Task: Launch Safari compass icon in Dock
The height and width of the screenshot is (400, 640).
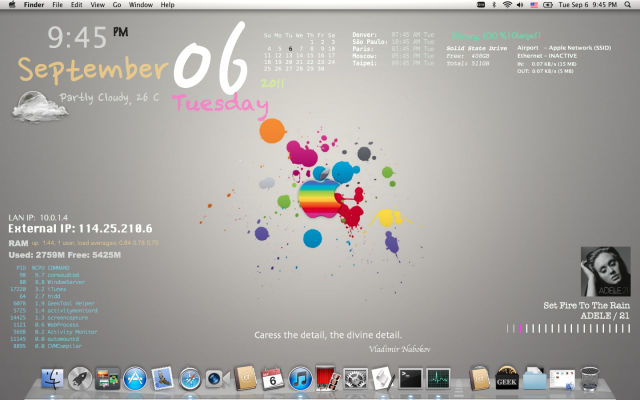Action: 190,379
